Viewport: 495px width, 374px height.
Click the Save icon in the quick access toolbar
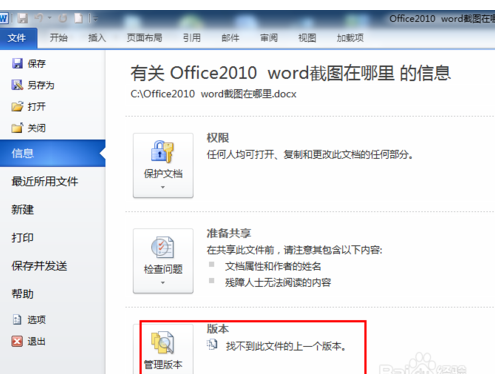coord(23,18)
